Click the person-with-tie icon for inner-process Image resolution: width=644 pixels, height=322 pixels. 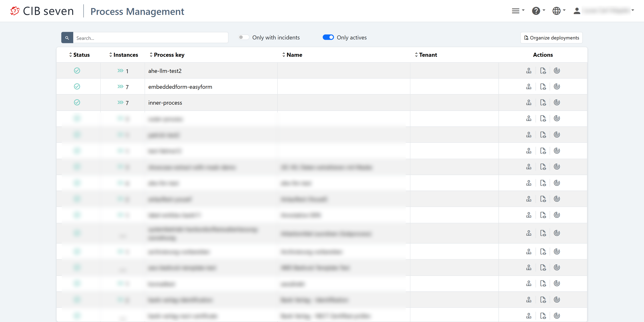tap(528, 102)
